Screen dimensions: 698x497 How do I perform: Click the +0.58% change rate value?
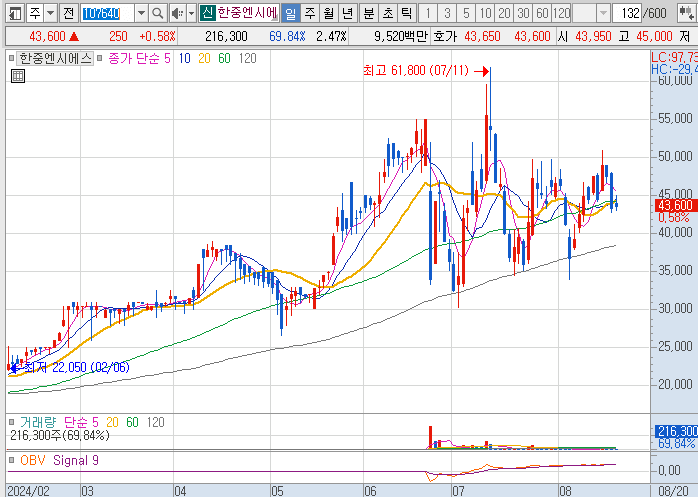pos(157,37)
